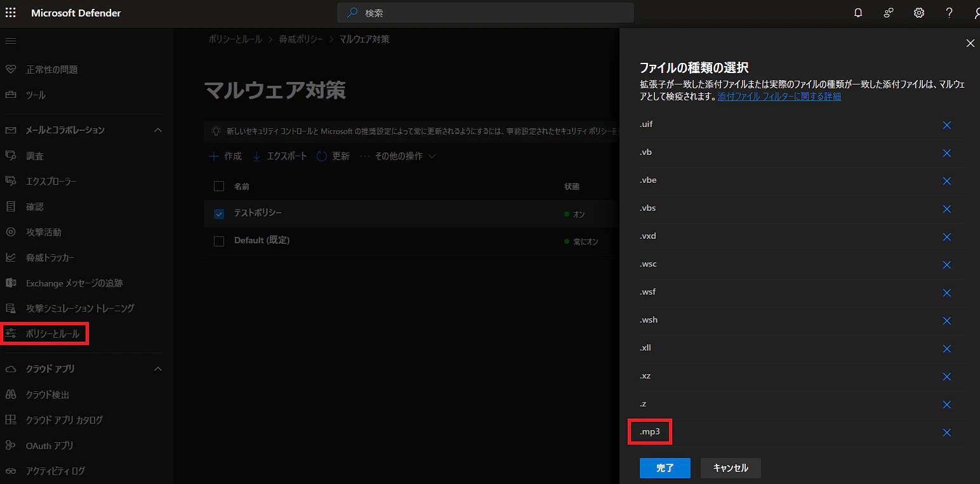Remove the .vbs file type
The width and height of the screenshot is (980, 484).
click(x=947, y=209)
